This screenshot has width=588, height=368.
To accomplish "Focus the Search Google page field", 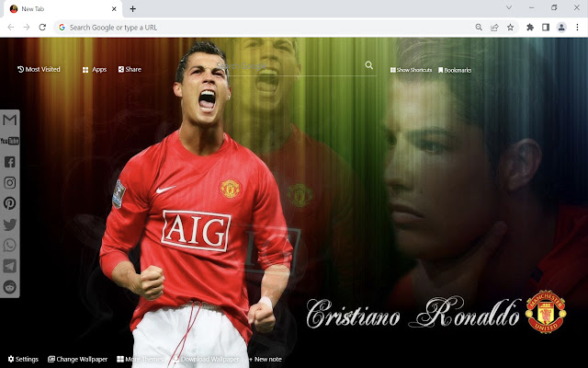I will click(x=296, y=66).
